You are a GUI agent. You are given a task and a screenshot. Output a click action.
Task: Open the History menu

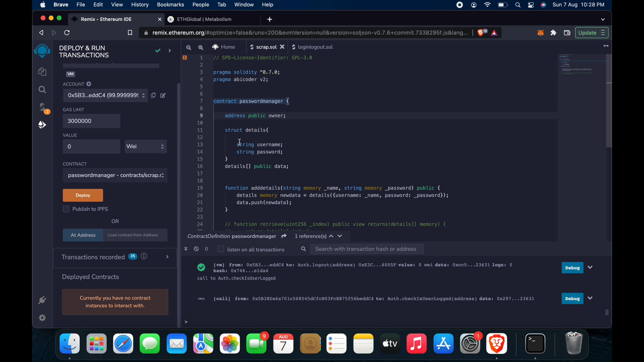click(x=140, y=5)
